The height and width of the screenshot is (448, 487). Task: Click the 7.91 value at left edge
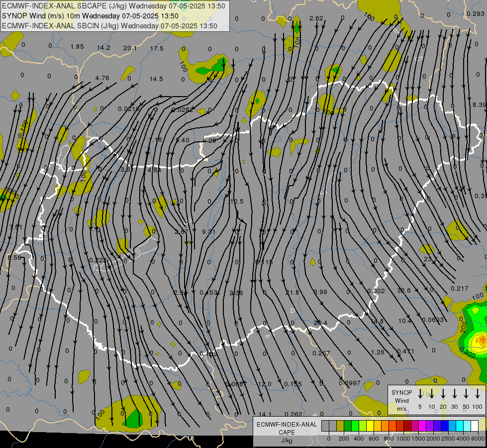click(16, 227)
